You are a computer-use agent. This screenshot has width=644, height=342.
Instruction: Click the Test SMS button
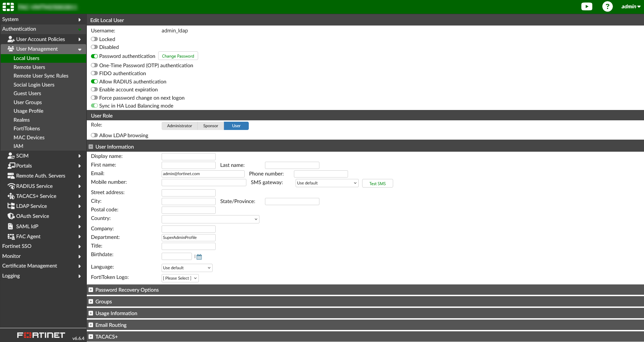378,183
